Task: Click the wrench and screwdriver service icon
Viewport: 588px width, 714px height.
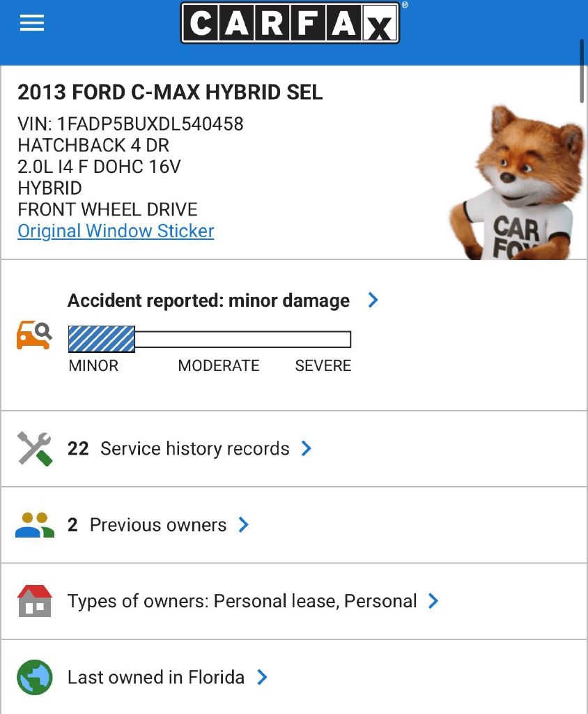Action: 34,448
